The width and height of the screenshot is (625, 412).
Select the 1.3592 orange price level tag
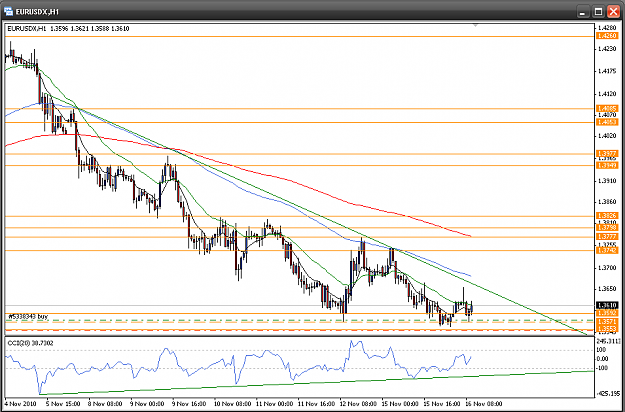[x=607, y=313]
